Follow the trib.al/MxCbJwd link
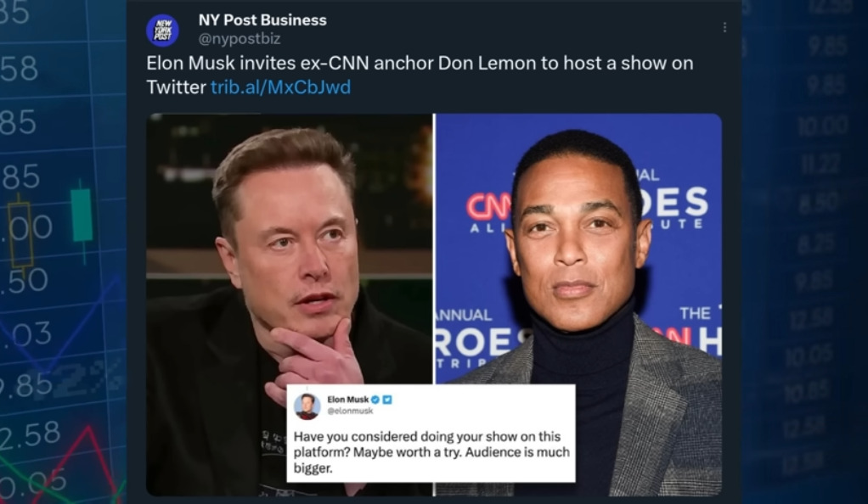 tap(280, 87)
